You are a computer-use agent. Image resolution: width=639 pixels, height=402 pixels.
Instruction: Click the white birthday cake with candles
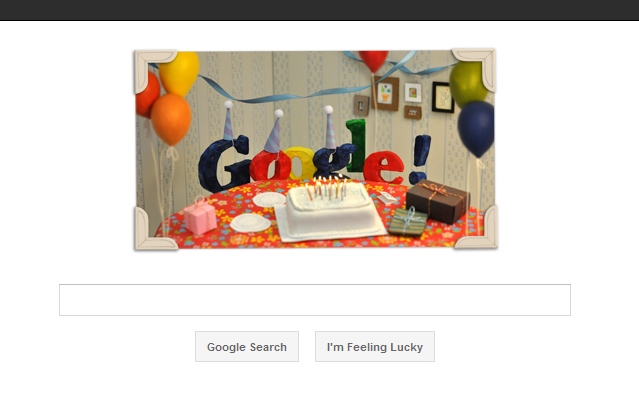click(330, 211)
